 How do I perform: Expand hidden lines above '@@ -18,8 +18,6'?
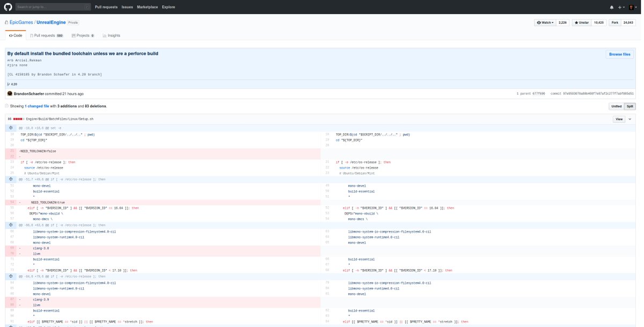click(11, 128)
